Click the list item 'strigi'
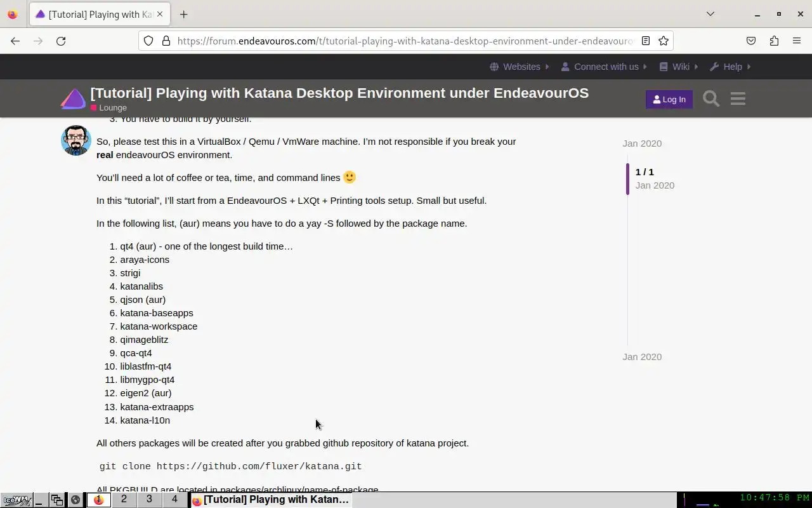The width and height of the screenshot is (812, 508). pos(130,273)
